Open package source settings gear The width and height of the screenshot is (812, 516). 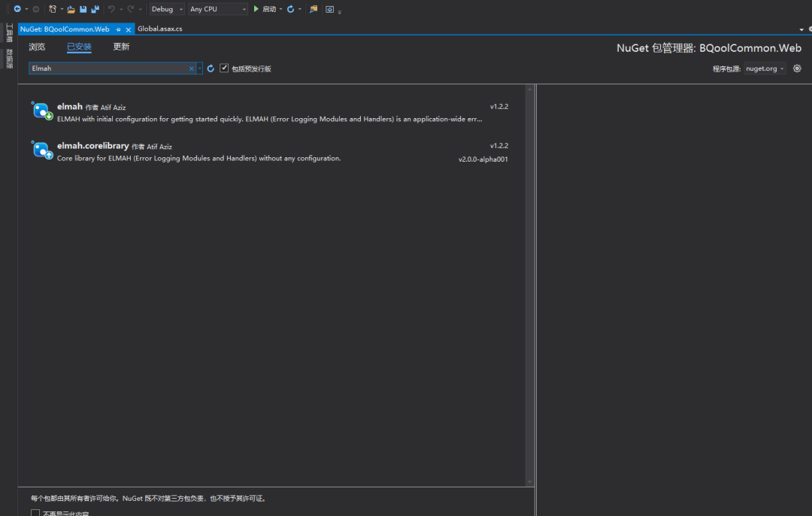(797, 68)
